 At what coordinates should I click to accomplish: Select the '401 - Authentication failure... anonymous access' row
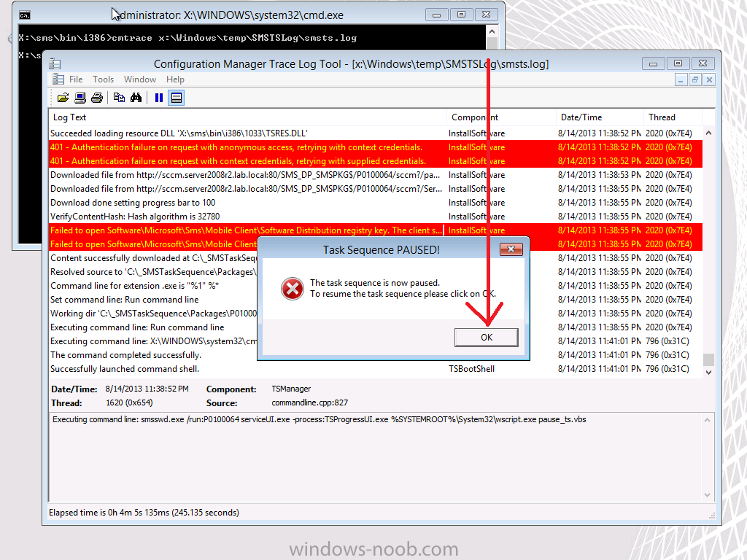pos(376,147)
